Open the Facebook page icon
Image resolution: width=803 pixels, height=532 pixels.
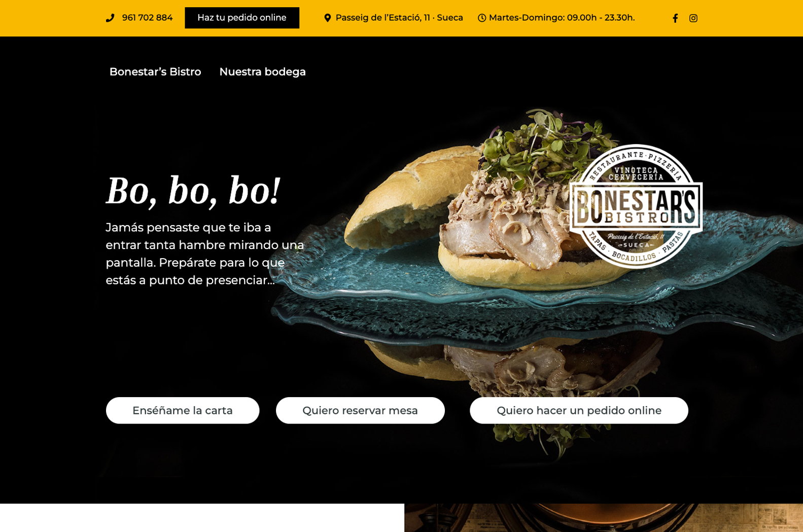pyautogui.click(x=675, y=18)
